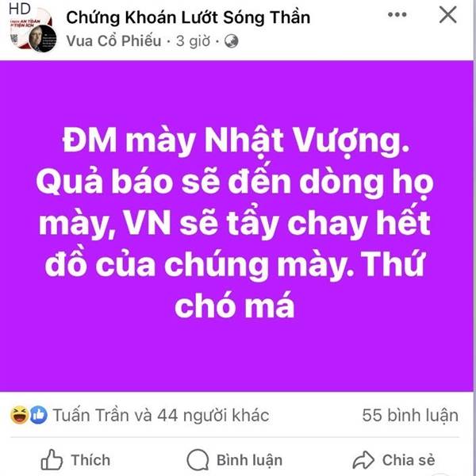Viewport: 476px width, 476px height.
Task: Click the 3 giờ timestamp
Action: 193,41
